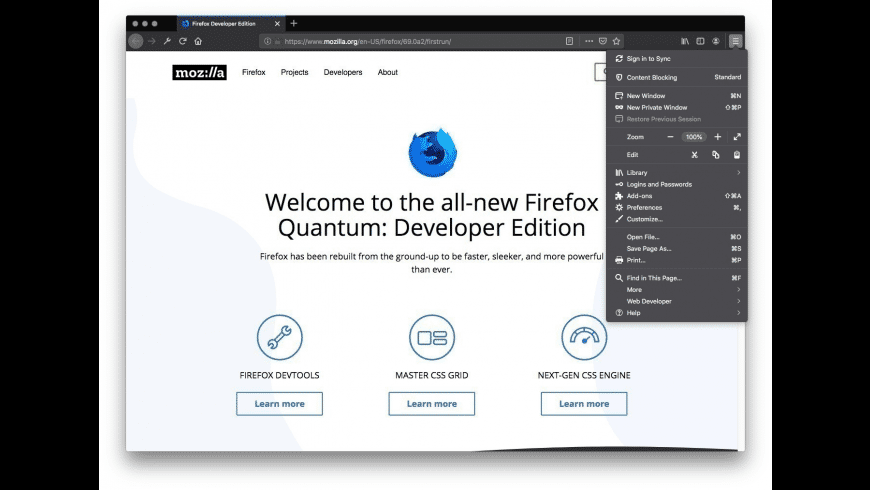Click the CSS Grid layout circle icon
This screenshot has height=490, width=870.
click(x=432, y=337)
